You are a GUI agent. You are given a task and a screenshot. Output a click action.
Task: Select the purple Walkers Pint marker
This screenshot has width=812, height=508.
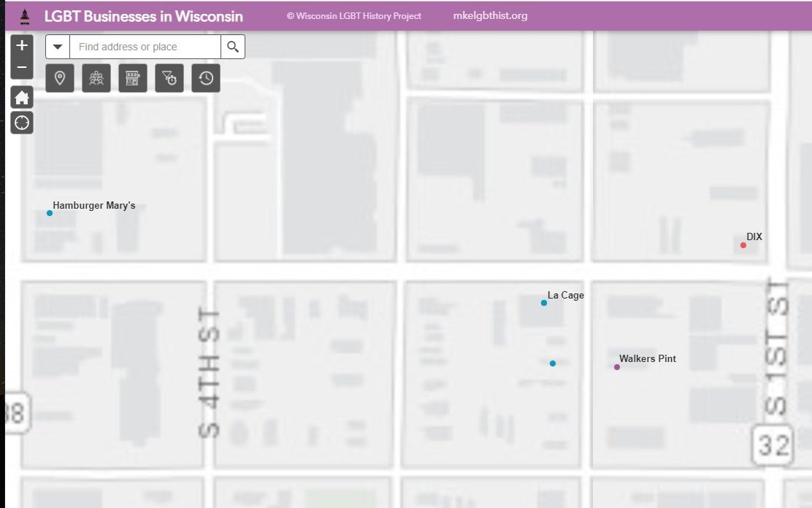pyautogui.click(x=617, y=367)
